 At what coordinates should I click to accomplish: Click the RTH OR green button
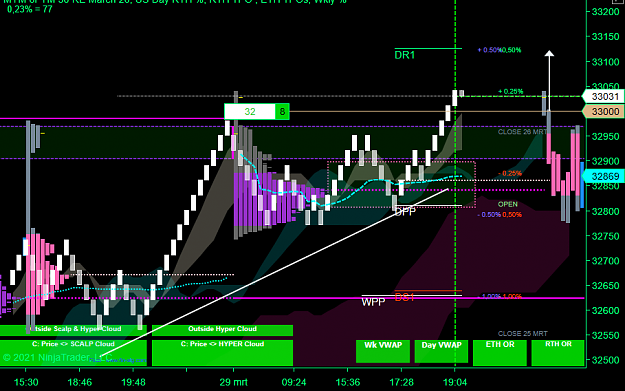(558, 352)
